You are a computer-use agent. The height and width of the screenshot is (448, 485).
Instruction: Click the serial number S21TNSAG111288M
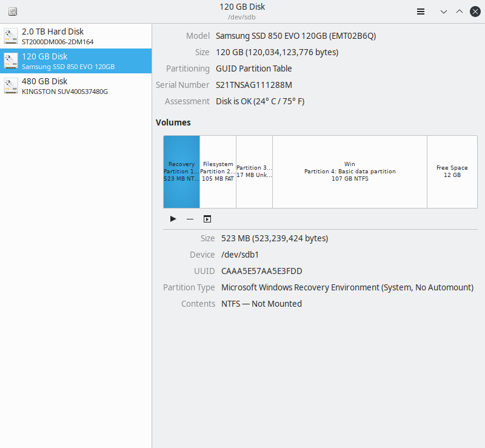click(254, 85)
